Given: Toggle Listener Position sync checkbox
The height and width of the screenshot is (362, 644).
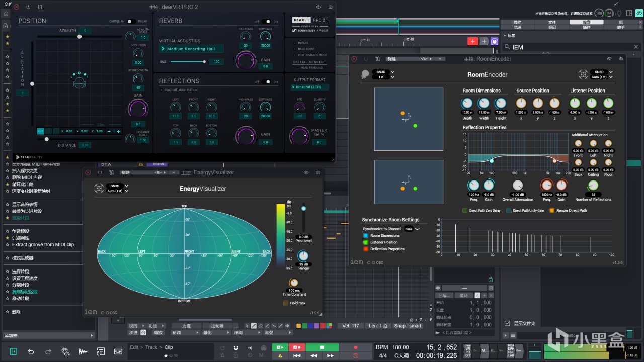Looking at the screenshot, I should point(366,242).
